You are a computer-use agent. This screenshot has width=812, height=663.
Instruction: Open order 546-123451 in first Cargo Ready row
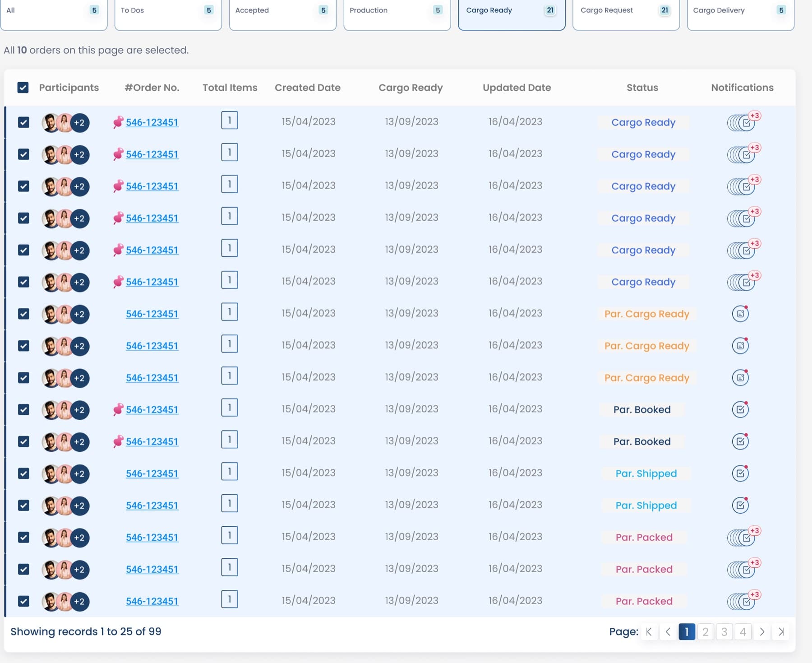point(152,122)
